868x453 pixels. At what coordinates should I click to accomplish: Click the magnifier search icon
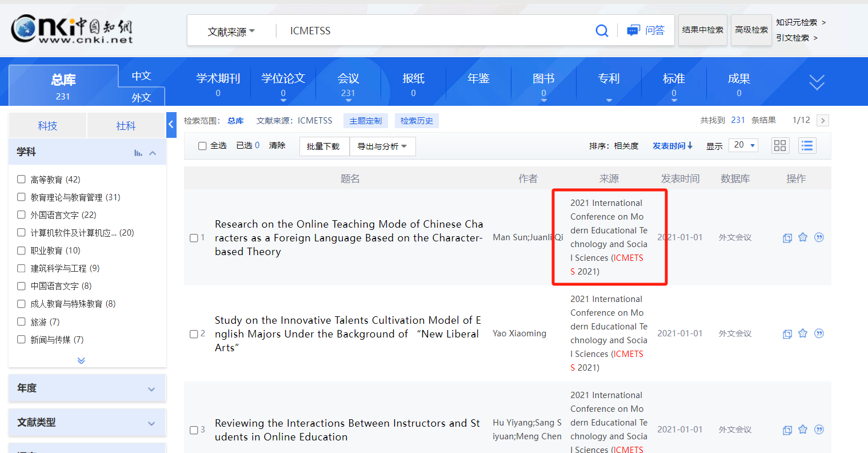click(602, 30)
